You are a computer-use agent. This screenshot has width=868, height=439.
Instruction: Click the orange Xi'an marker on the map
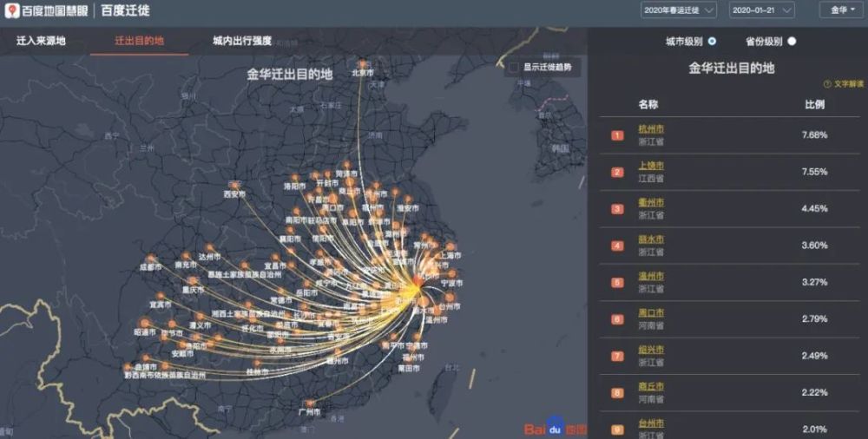tap(235, 186)
